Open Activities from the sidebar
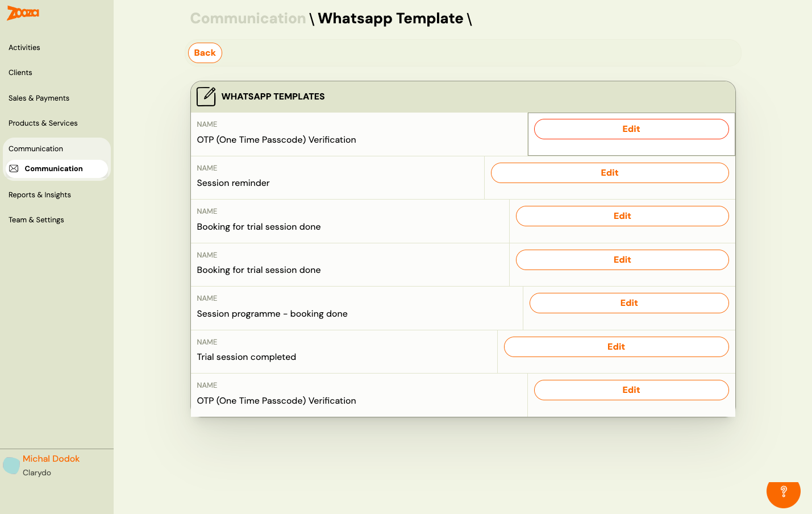 (24, 47)
